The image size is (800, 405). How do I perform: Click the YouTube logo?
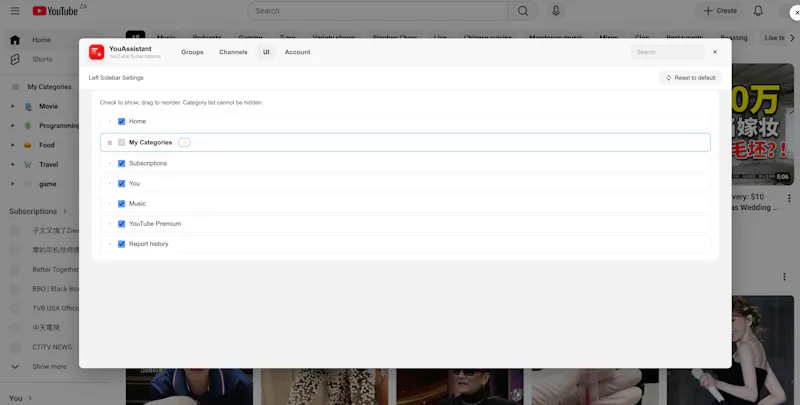pos(56,11)
